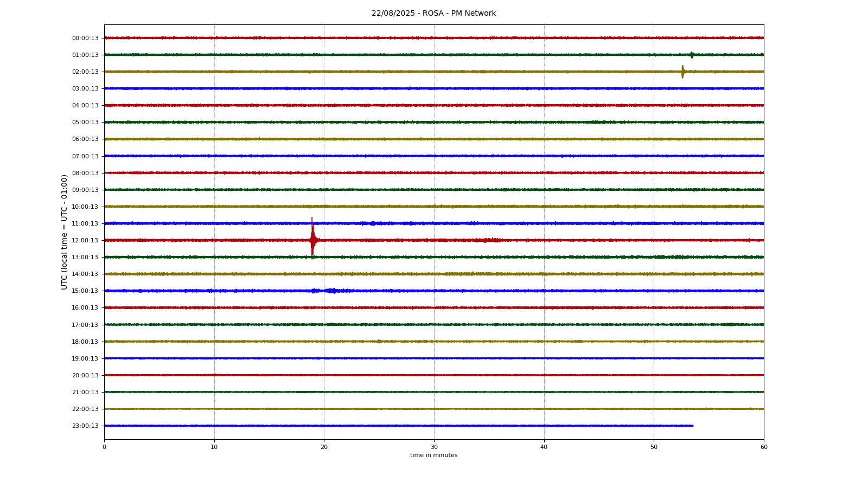Click the end of the 23:00:13 blue trace
The height and width of the screenshot is (488, 868).
click(693, 426)
